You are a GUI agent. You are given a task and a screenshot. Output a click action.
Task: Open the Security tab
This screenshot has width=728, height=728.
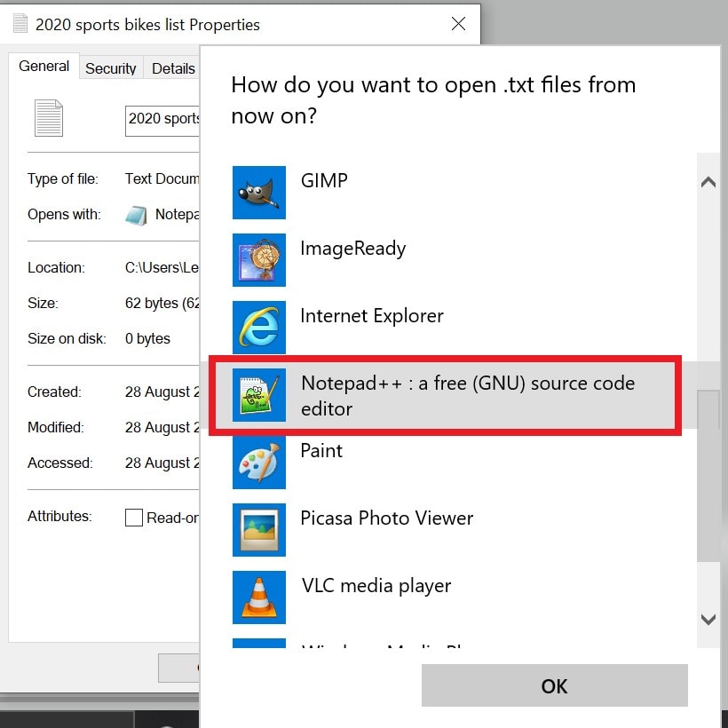pyautogui.click(x=111, y=68)
